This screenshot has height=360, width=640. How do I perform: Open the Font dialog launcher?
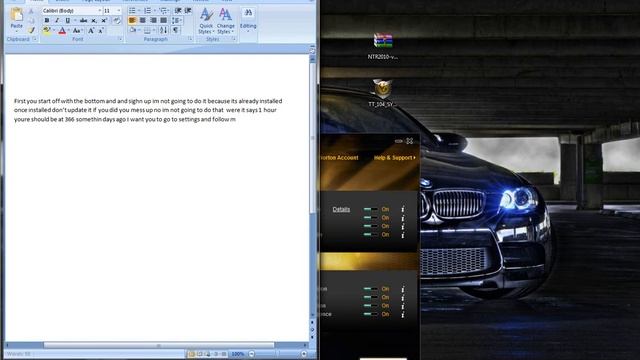coord(120,39)
